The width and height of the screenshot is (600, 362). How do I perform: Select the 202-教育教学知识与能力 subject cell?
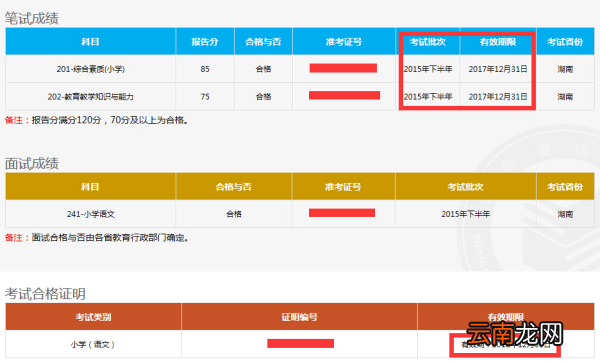[x=90, y=97]
